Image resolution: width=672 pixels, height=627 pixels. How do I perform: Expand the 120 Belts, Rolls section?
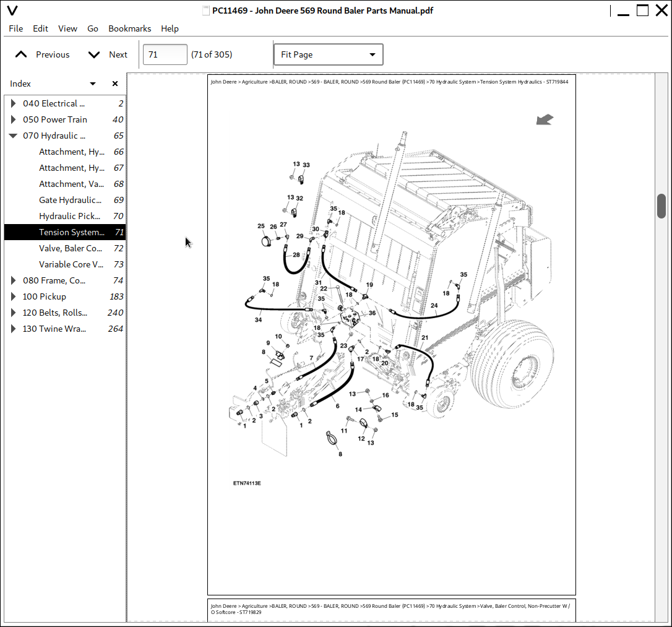[13, 313]
